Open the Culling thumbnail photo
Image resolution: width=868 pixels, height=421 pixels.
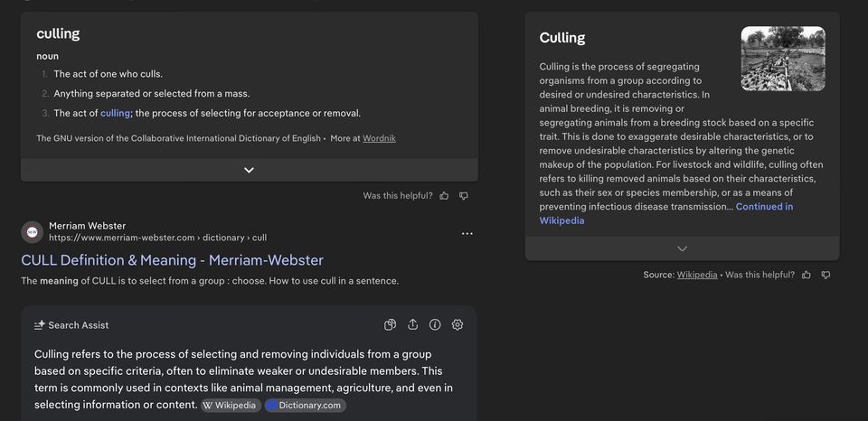coord(783,59)
